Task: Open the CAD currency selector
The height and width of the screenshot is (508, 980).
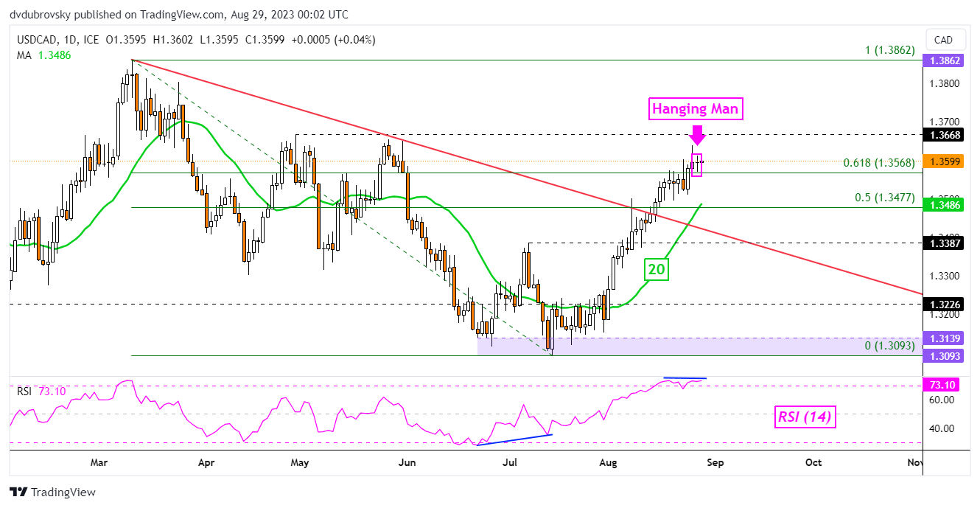Action: tap(943, 40)
